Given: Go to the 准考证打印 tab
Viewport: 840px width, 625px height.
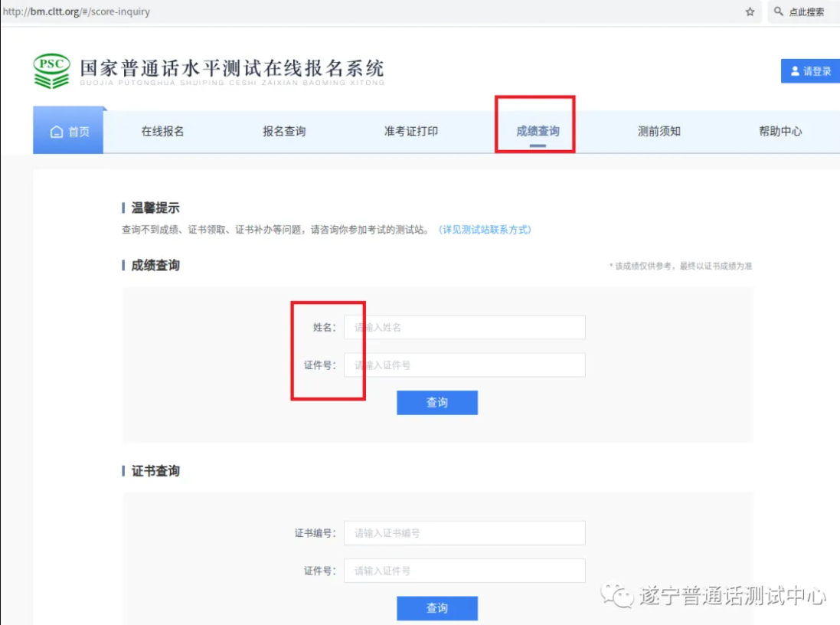Looking at the screenshot, I should click(411, 131).
